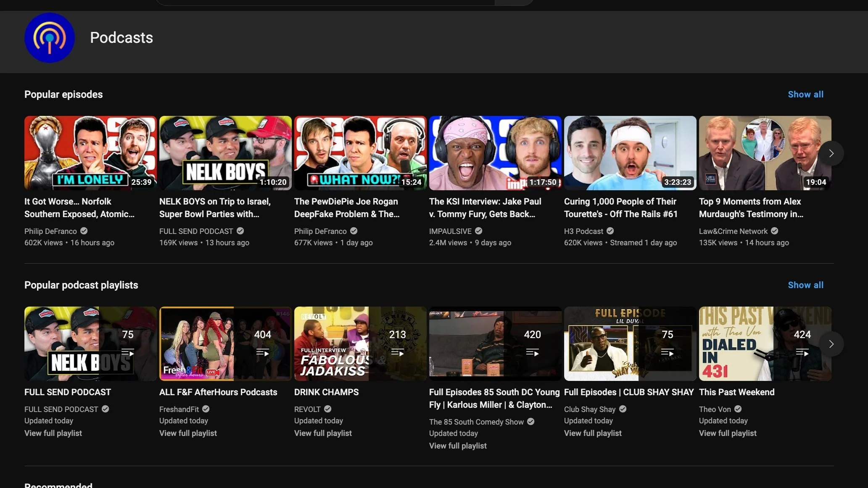Go to IMPAULSIVE channel name
This screenshot has width=868, height=488.
tap(450, 231)
